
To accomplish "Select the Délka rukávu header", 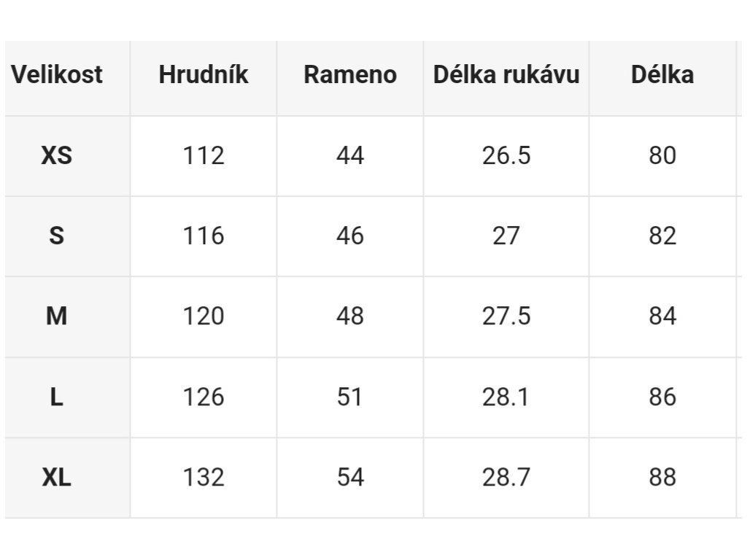I will click(x=506, y=75).
